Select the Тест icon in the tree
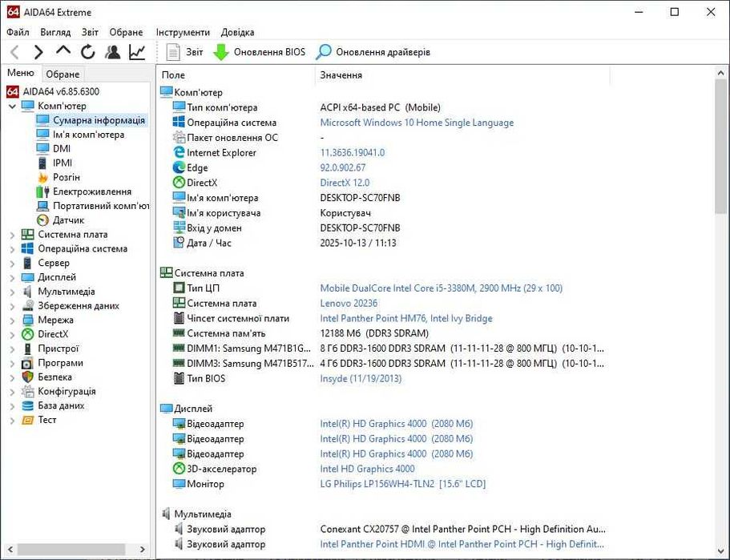 click(28, 420)
